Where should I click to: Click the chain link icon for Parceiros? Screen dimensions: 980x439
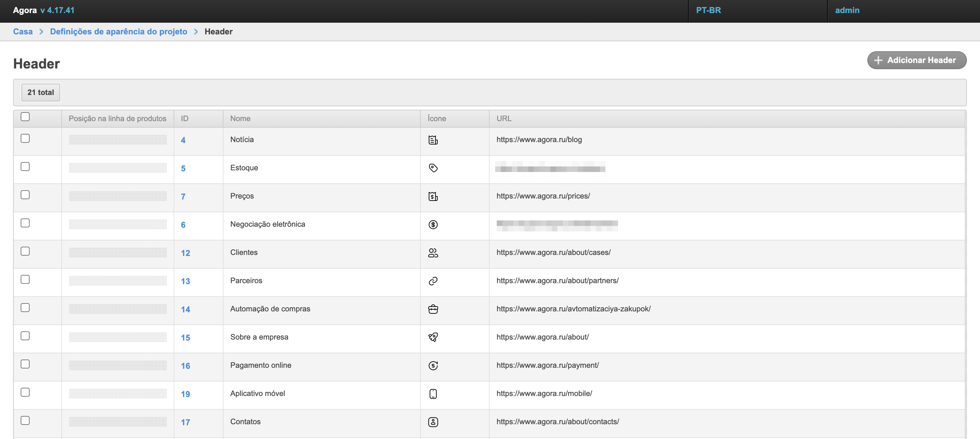point(433,281)
